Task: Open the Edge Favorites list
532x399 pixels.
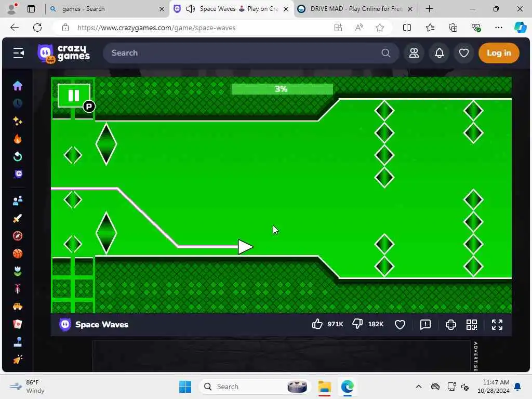Action: point(430,28)
